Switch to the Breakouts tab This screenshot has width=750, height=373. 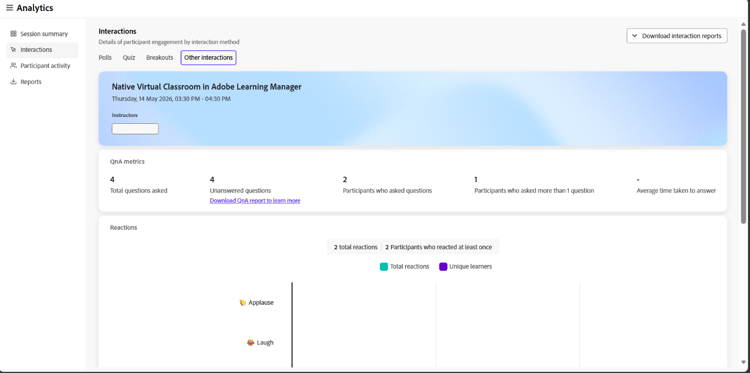pos(160,57)
